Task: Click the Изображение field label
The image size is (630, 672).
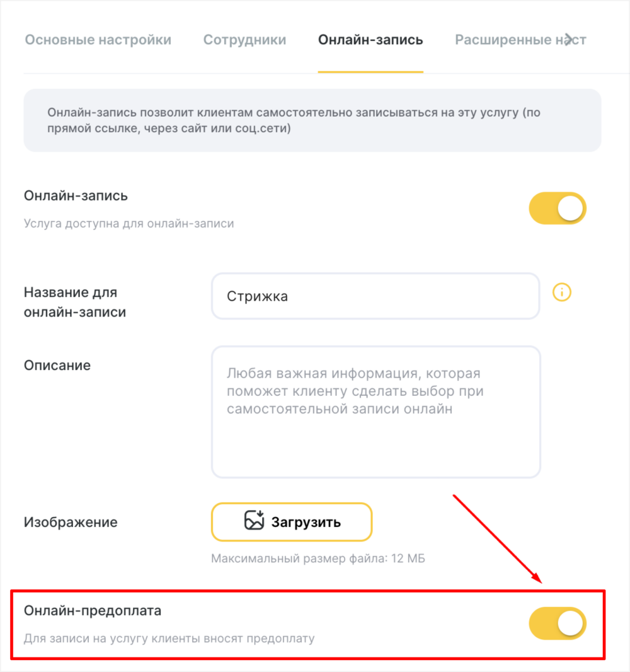Action: point(71,523)
